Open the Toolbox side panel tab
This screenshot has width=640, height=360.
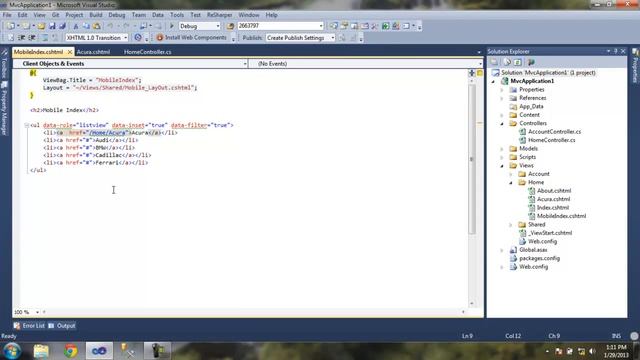click(4, 63)
